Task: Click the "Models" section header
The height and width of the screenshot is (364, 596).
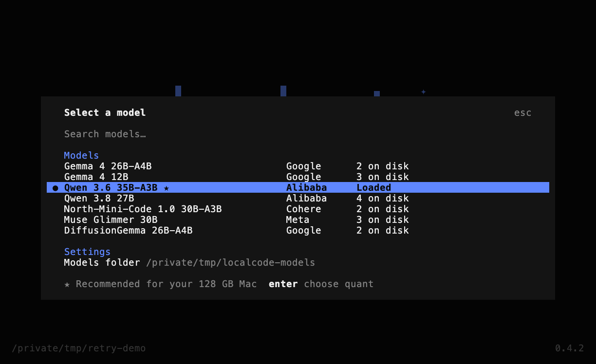Action: tap(82, 156)
